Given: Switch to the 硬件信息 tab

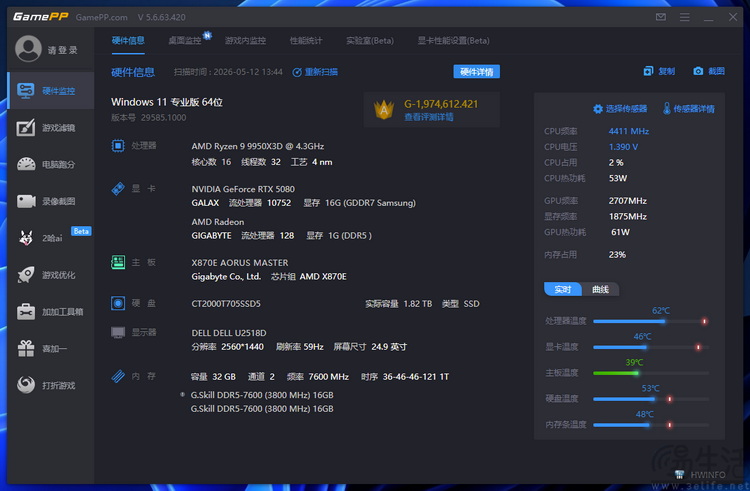Looking at the screenshot, I should tap(128, 41).
